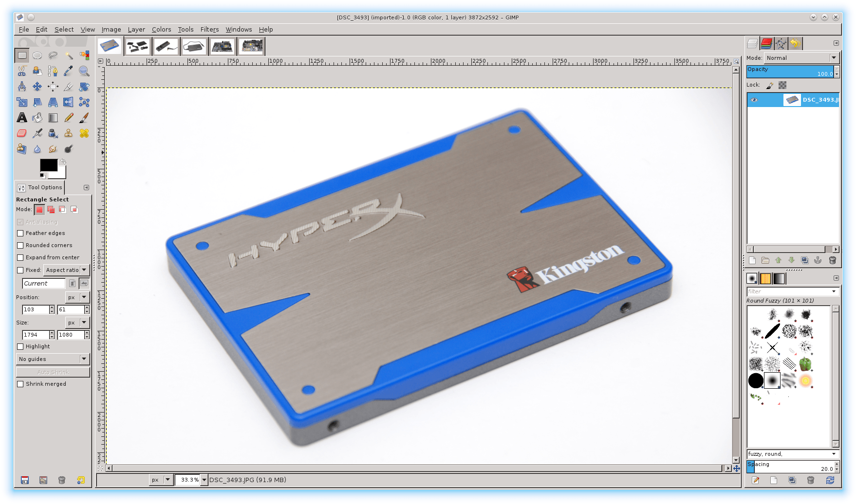Select the Color Picker eyedropper tool

pos(69,71)
